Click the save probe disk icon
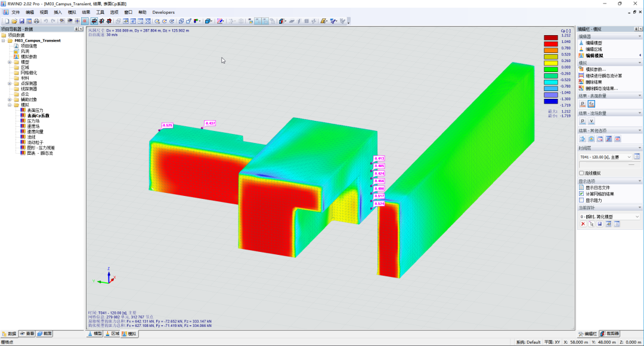Viewport: 644px width, 346px height. click(x=600, y=224)
